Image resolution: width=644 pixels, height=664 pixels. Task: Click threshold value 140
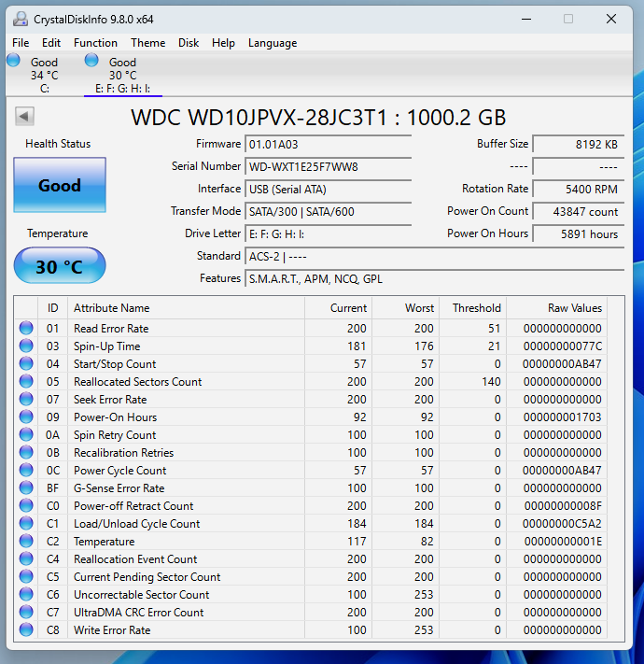click(x=491, y=382)
